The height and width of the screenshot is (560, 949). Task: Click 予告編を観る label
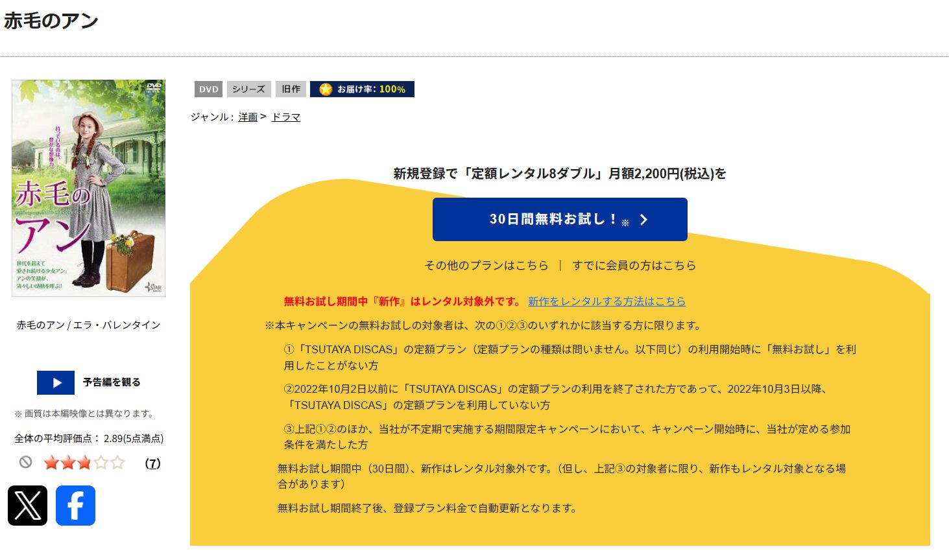tap(112, 382)
